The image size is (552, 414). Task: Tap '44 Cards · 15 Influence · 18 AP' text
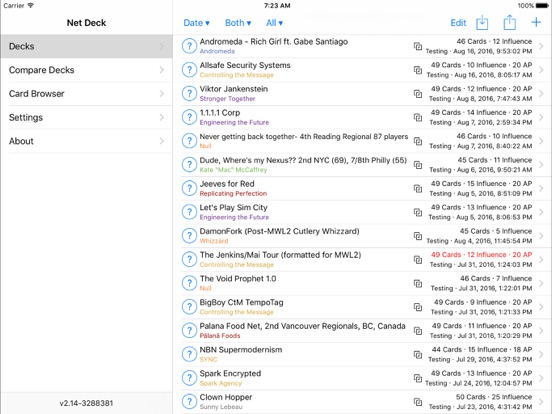(x=482, y=350)
